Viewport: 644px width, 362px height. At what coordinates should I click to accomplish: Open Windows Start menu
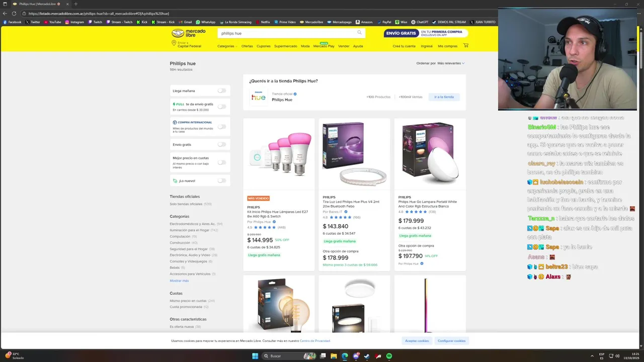(x=255, y=356)
